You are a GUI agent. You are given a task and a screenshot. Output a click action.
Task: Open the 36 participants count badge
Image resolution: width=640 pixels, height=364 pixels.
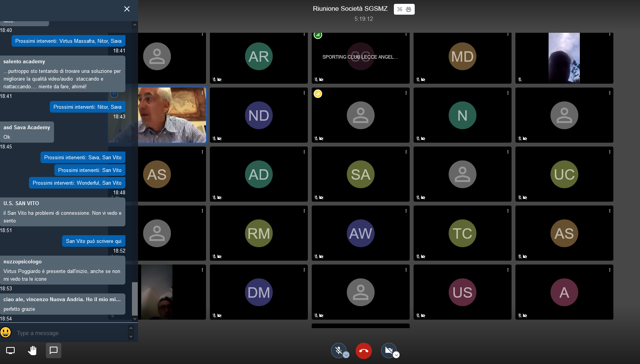pos(404,9)
